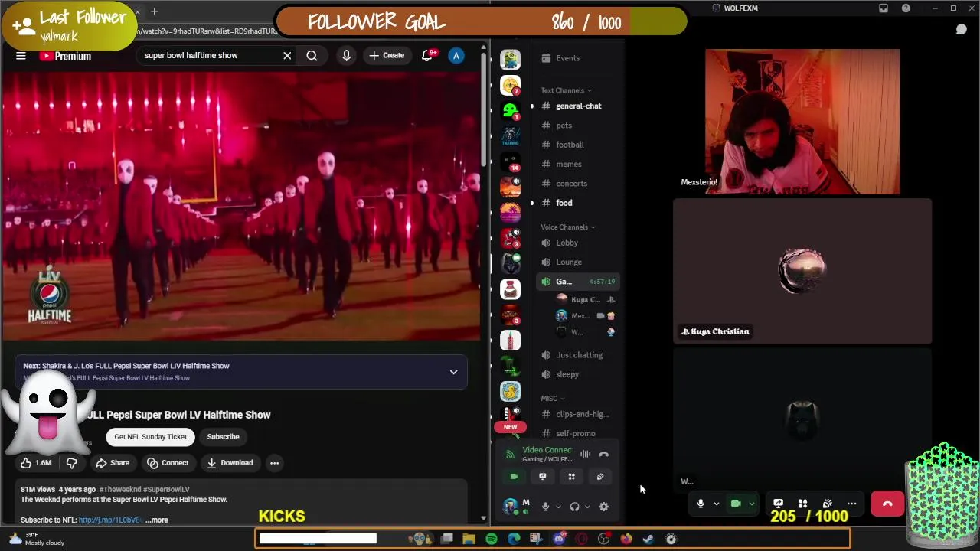Image resolution: width=980 pixels, height=551 pixels.
Task: Like the video with 1.6M thumbs up
Action: point(36,462)
